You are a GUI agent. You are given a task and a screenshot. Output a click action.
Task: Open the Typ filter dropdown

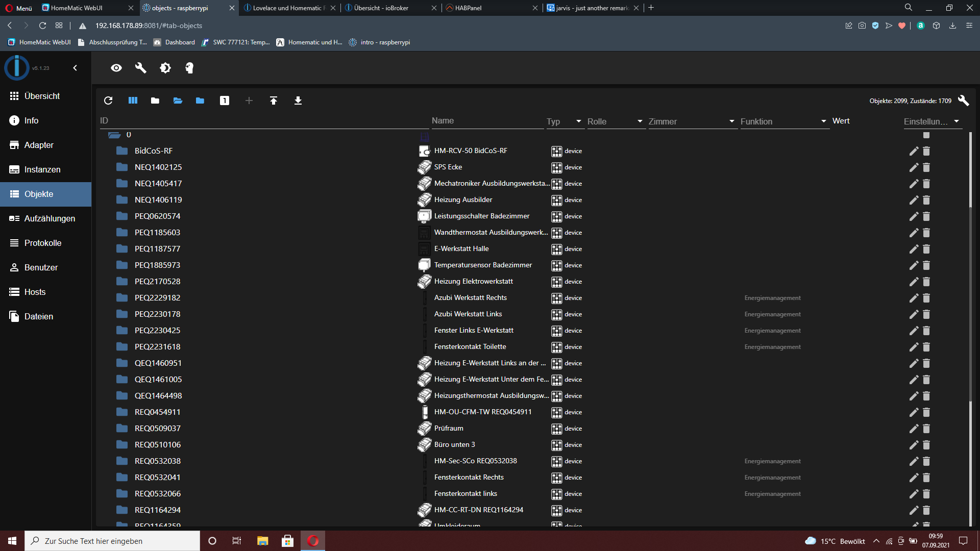point(565,121)
